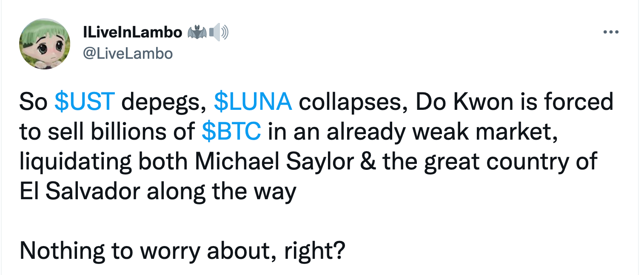Open the $BTC cashtag link

point(231,132)
